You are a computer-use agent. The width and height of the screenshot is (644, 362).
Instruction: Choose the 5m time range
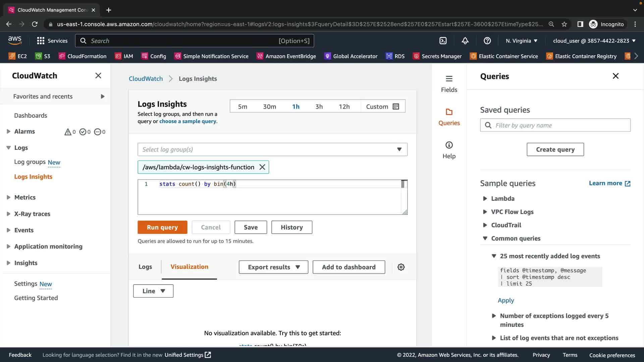pos(242,107)
